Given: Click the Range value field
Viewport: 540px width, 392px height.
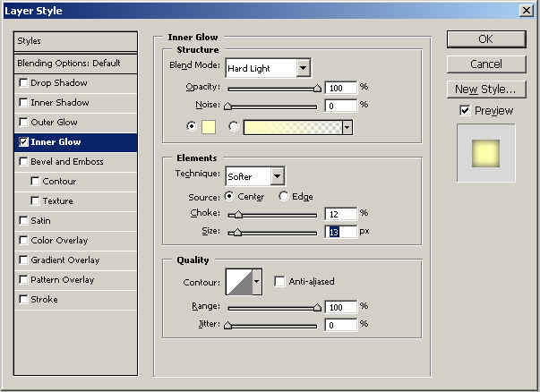Looking at the screenshot, I should click(x=340, y=307).
